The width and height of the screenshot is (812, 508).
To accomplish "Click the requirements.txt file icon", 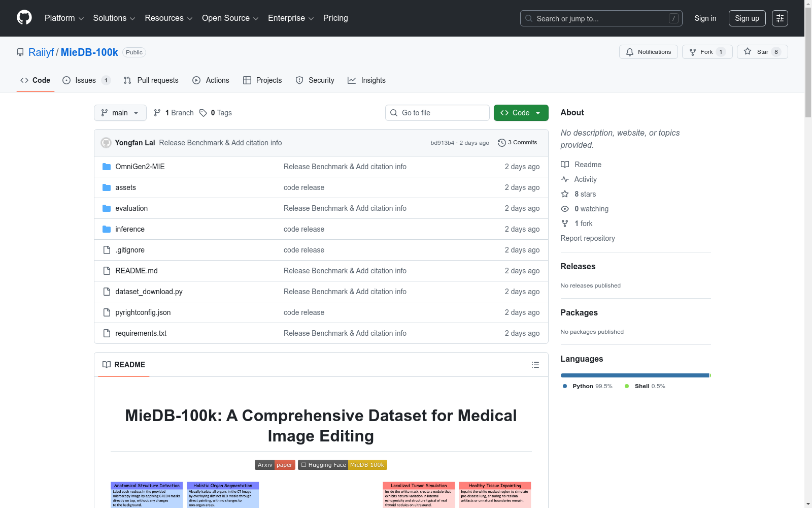I will click(107, 333).
